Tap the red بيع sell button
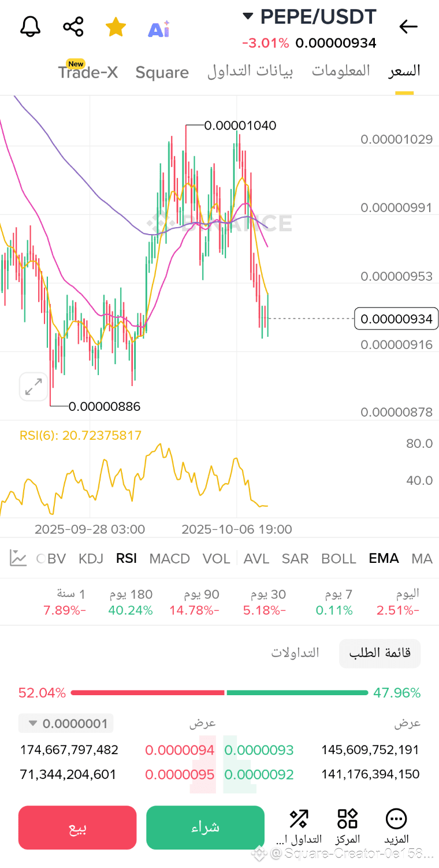This screenshot has width=439, height=868. 77,828
